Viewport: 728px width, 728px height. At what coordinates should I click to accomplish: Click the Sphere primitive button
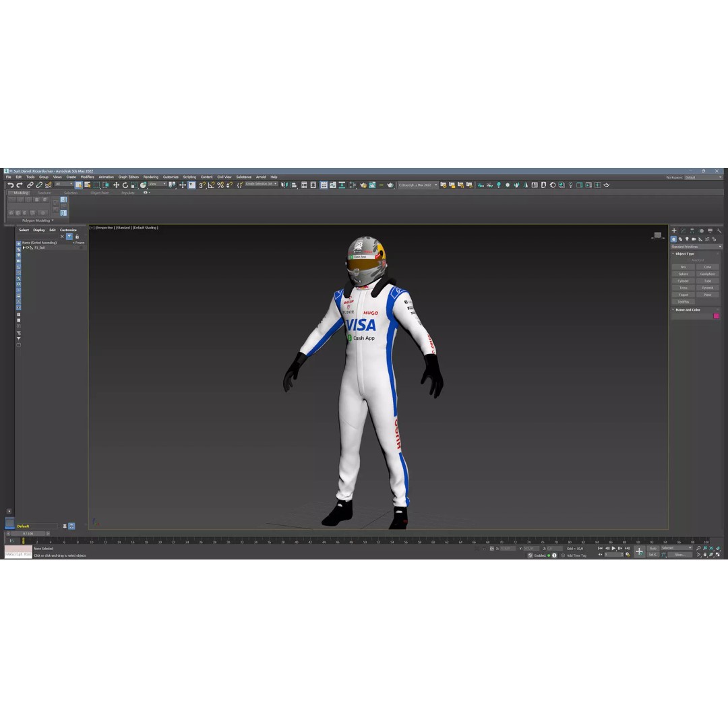pos(683,274)
